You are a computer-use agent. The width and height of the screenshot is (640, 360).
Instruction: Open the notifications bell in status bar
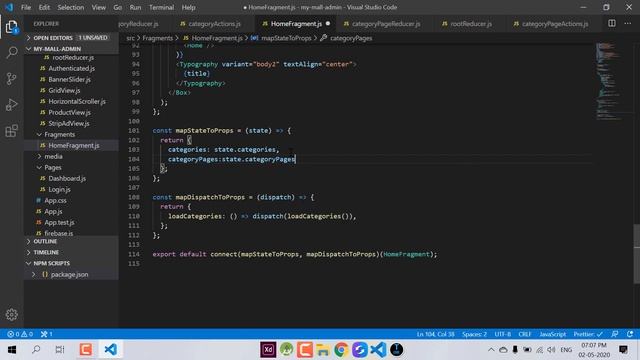[x=630, y=334]
